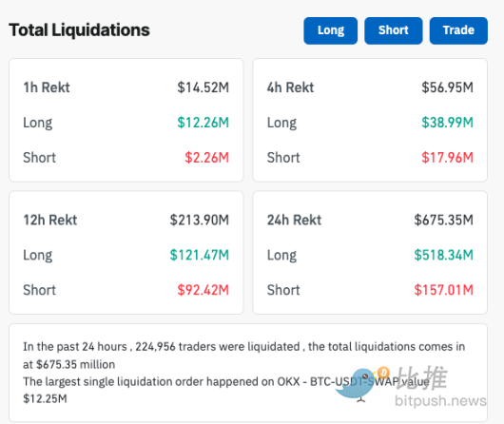Viewport: 504px width, 424px height.
Task: Click the 4h Short value $17.96M
Action: [448, 158]
